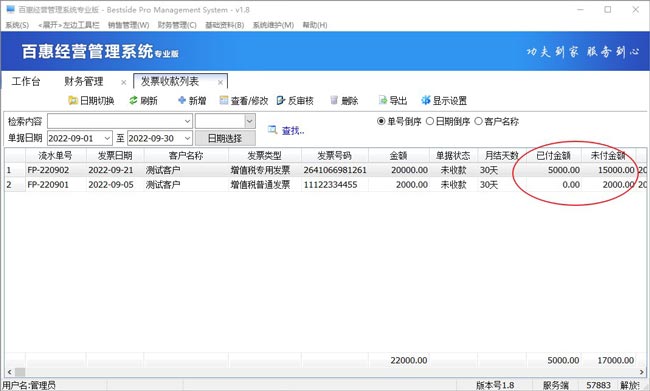Click row number 2 header
This screenshot has width=650, height=391.
coord(15,185)
